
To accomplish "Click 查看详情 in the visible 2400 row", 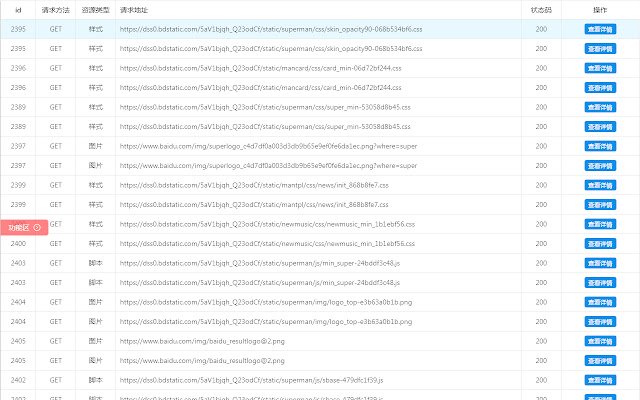I will click(600, 244).
